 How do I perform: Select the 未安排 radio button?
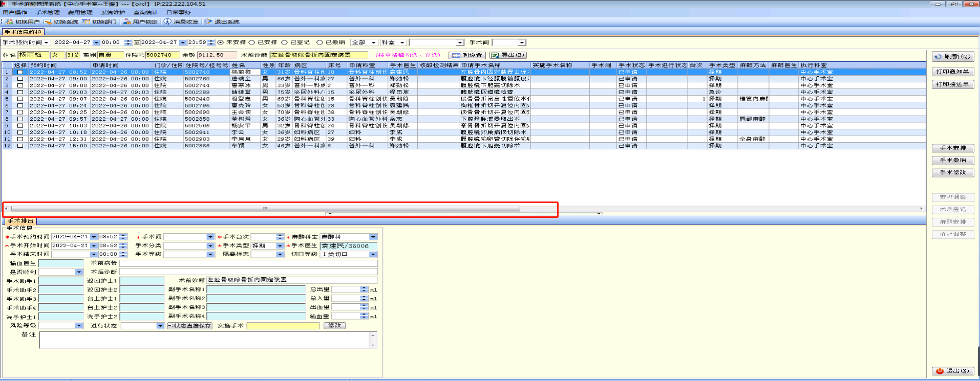coord(221,42)
